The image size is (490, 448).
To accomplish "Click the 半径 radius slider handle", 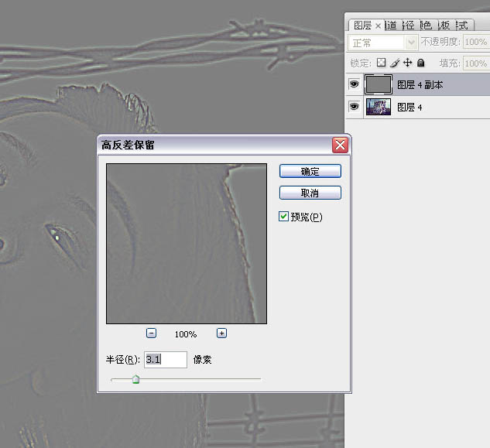I will [135, 379].
